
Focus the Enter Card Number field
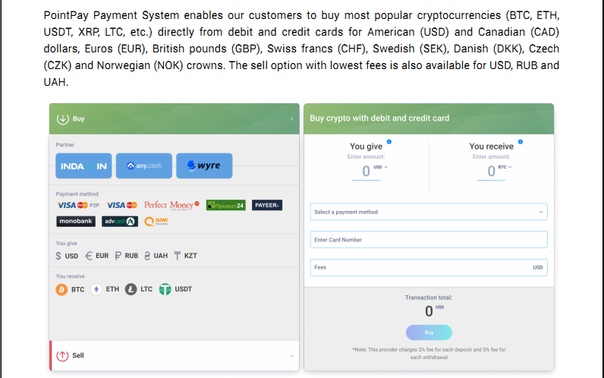click(429, 240)
